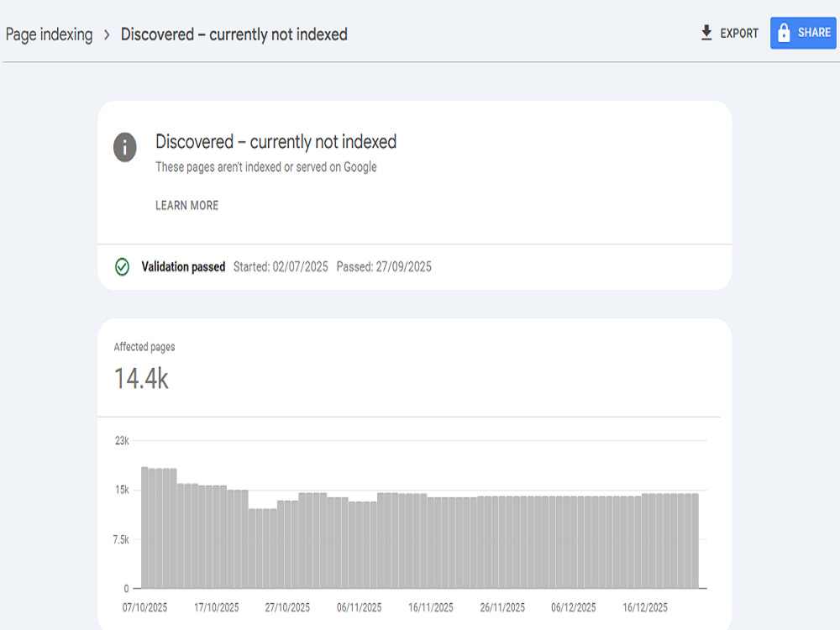
Task: Click the 07/10/2025 x-axis date
Action: click(144, 607)
